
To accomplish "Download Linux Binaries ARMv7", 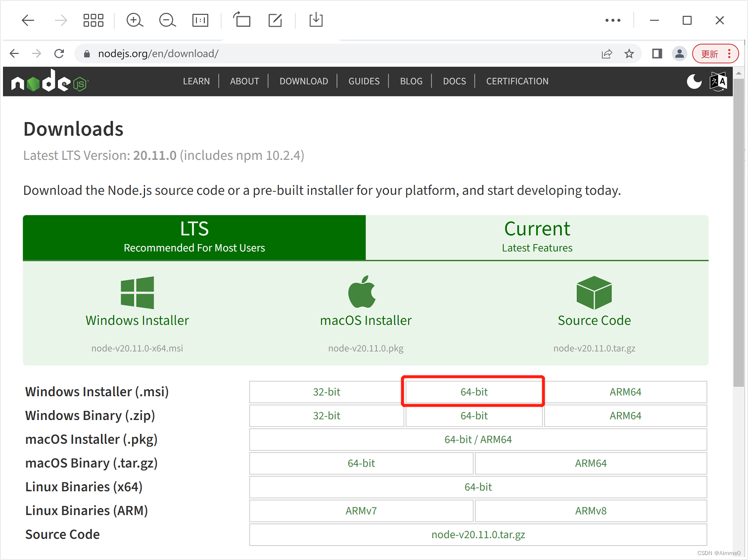I will (x=361, y=511).
